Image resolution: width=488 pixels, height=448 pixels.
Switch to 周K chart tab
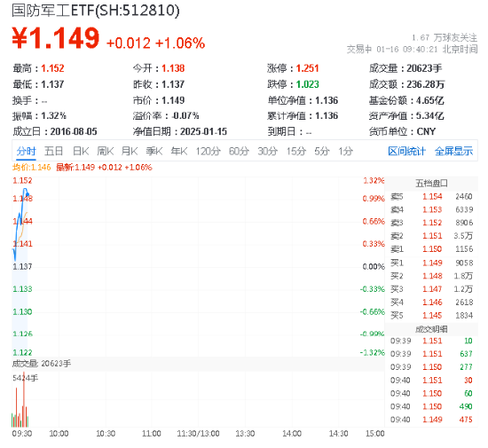click(x=106, y=151)
